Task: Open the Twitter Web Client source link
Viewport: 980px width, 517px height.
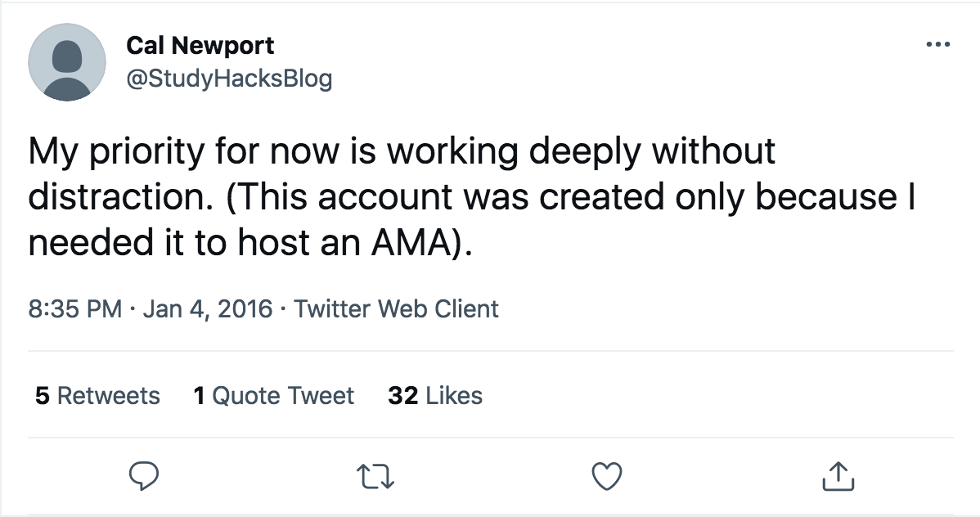Action: [x=396, y=308]
